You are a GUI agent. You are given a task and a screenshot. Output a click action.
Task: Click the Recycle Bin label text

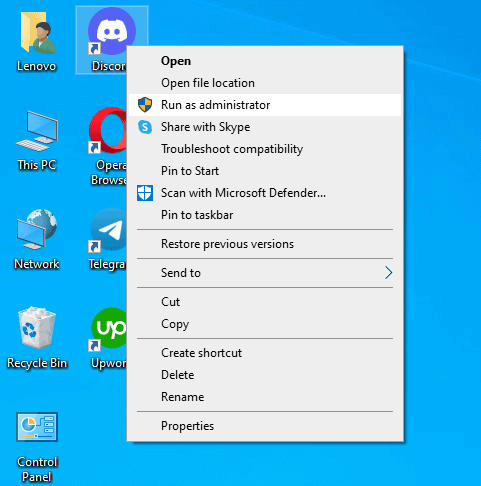37,363
